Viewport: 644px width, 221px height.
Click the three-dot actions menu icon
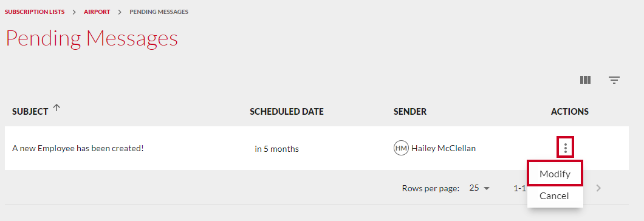pos(566,148)
